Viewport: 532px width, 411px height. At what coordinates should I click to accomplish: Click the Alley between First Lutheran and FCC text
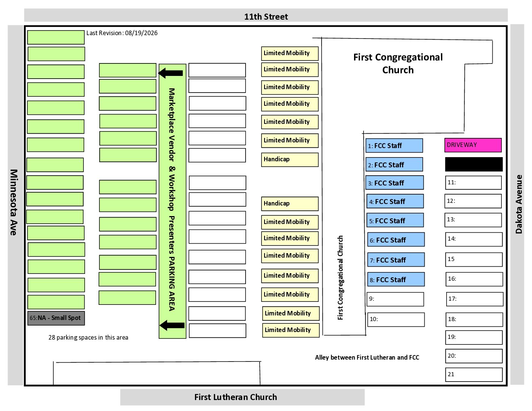click(367, 357)
